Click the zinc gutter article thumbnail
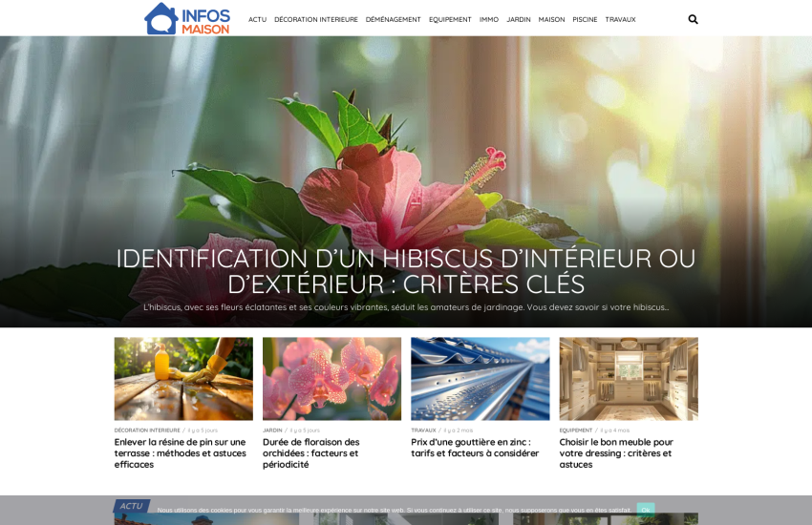Image resolution: width=812 pixels, height=525 pixels. 480,378
